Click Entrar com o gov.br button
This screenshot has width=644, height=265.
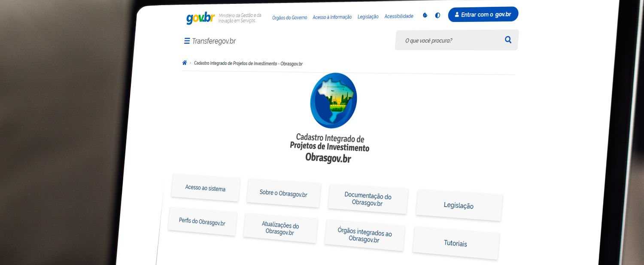[x=483, y=15]
